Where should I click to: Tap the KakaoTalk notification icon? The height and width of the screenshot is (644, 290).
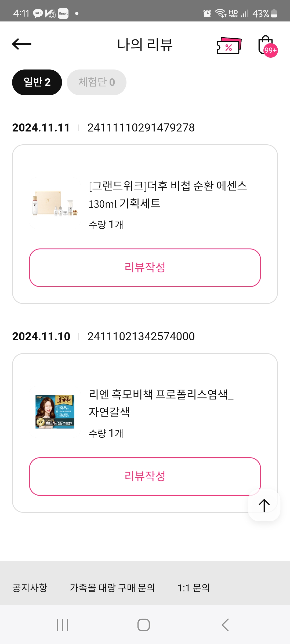pyautogui.click(x=38, y=13)
